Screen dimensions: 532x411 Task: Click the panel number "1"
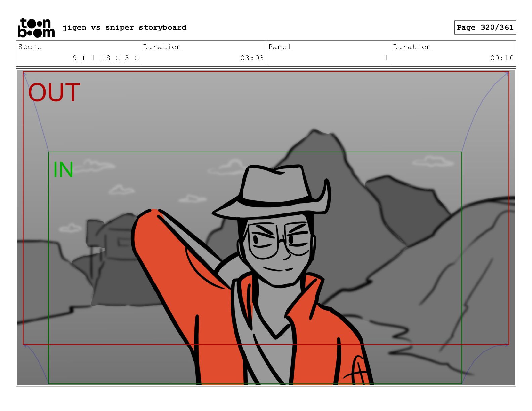coord(386,58)
